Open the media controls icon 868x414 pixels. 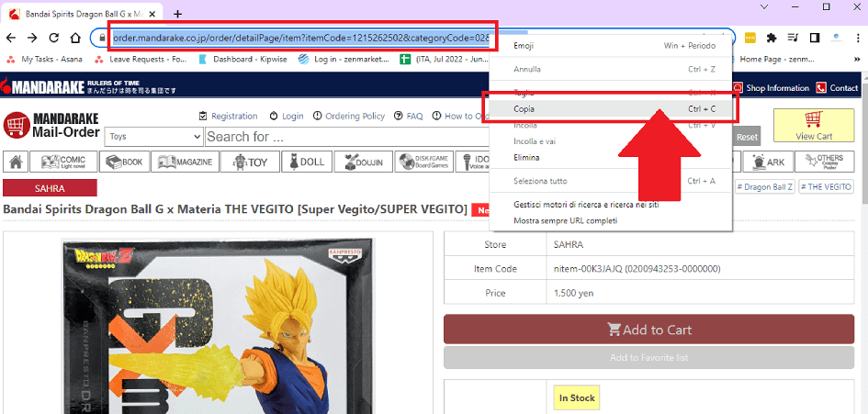pyautogui.click(x=793, y=38)
